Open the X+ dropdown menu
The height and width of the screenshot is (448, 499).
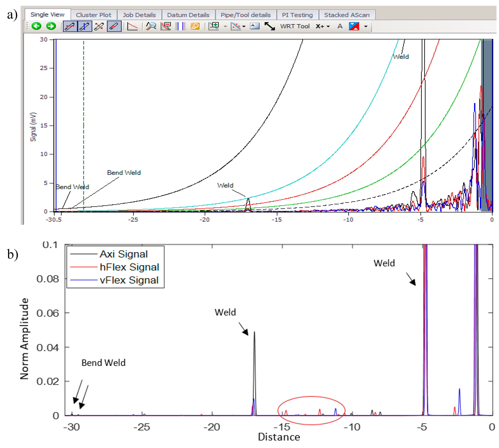(x=323, y=26)
